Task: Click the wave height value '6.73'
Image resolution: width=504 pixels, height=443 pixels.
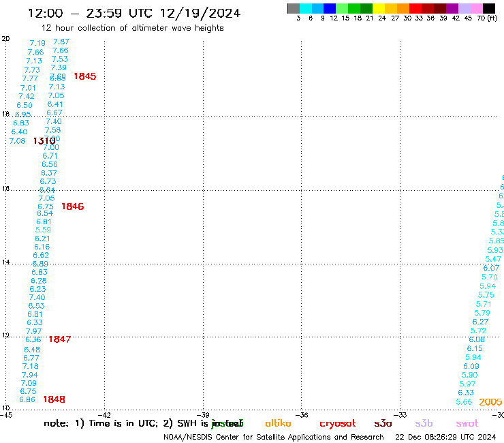Action: 48,181
